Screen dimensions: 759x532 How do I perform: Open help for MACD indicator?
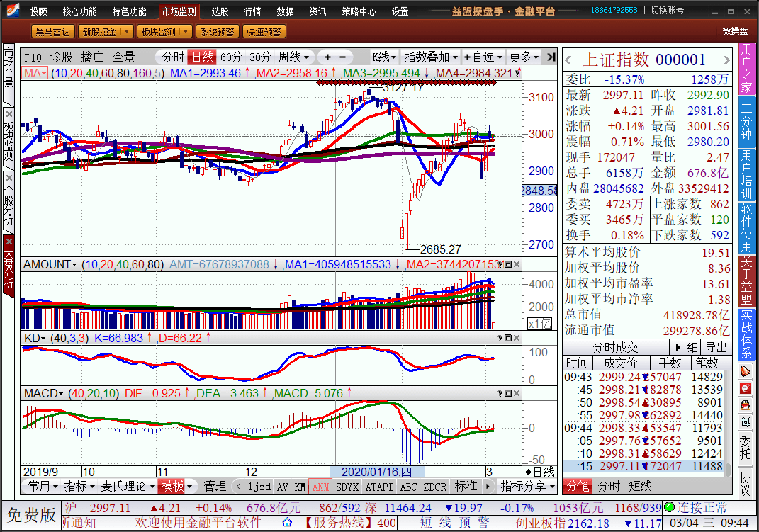(x=500, y=393)
